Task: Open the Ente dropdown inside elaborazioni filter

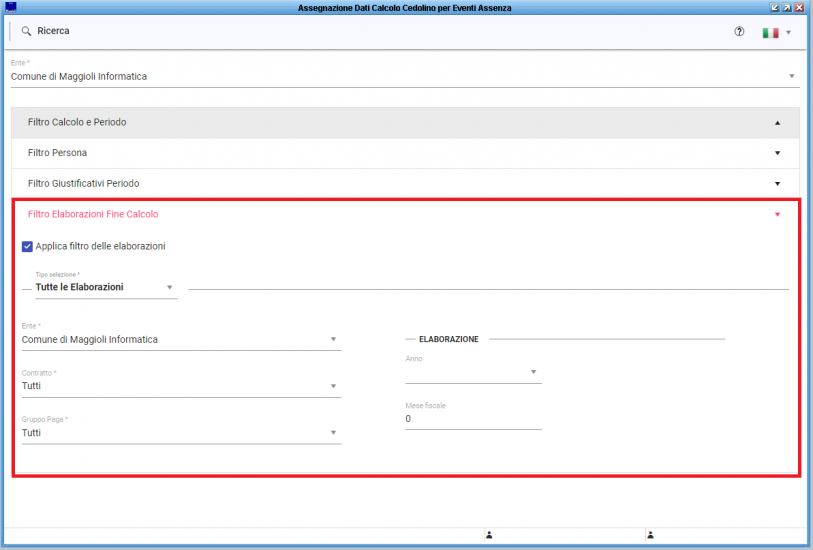Action: click(181, 340)
